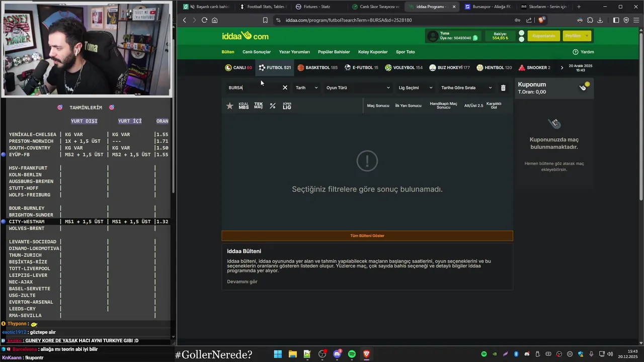Screen dimensions: 644x362
Task: Share this page icon
Action: (529, 20)
